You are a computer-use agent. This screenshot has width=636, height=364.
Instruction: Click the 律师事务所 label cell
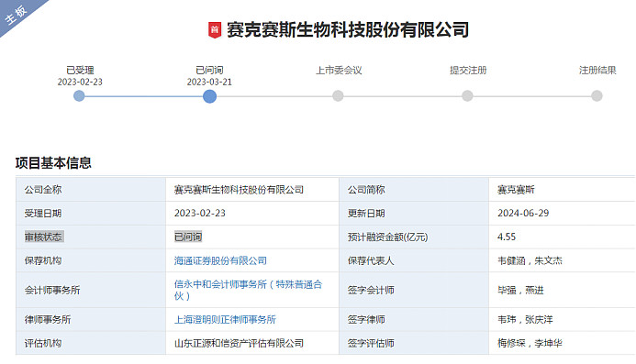[91, 319]
